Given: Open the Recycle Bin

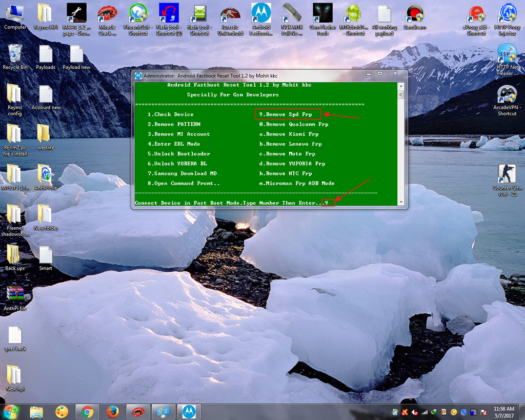Looking at the screenshot, I should [15, 54].
